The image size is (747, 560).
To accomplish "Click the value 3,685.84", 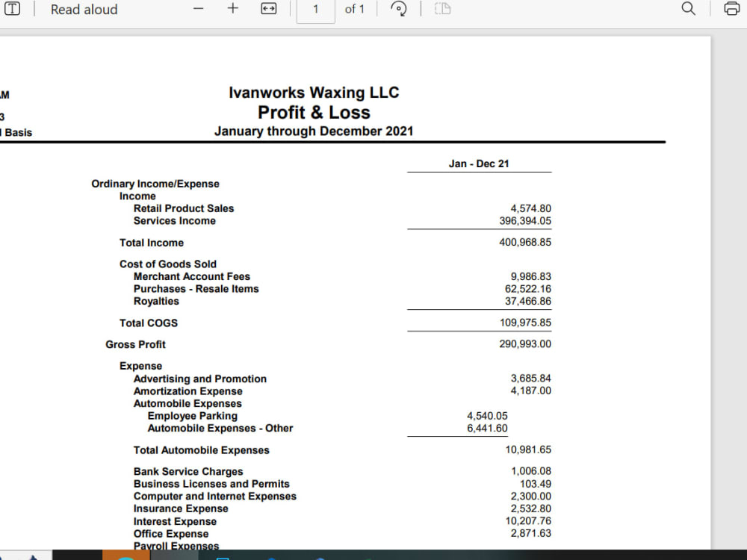I will (530, 379).
